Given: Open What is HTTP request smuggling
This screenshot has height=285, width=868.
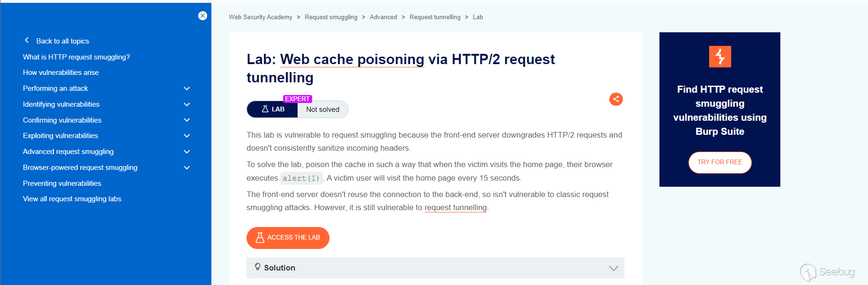Looking at the screenshot, I should (76, 57).
